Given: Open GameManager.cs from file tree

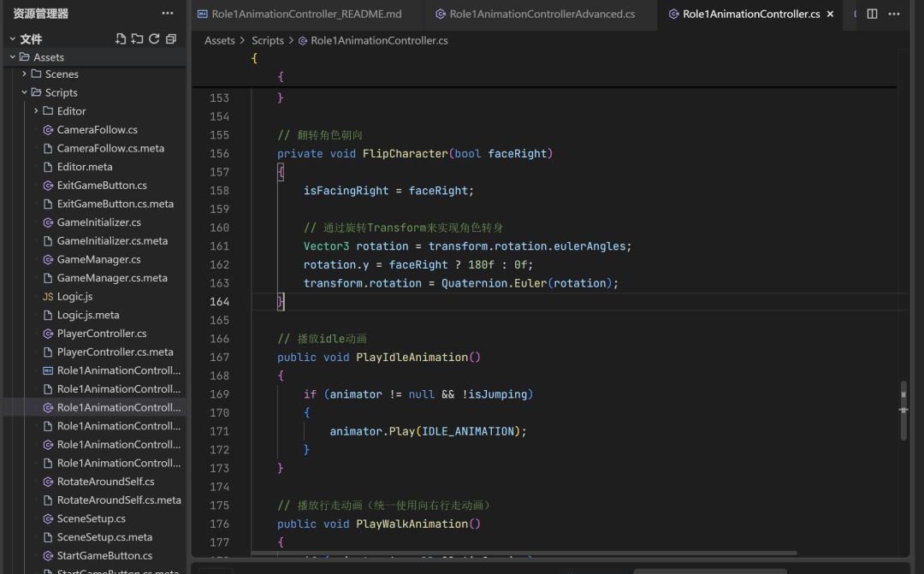Looking at the screenshot, I should (98, 259).
